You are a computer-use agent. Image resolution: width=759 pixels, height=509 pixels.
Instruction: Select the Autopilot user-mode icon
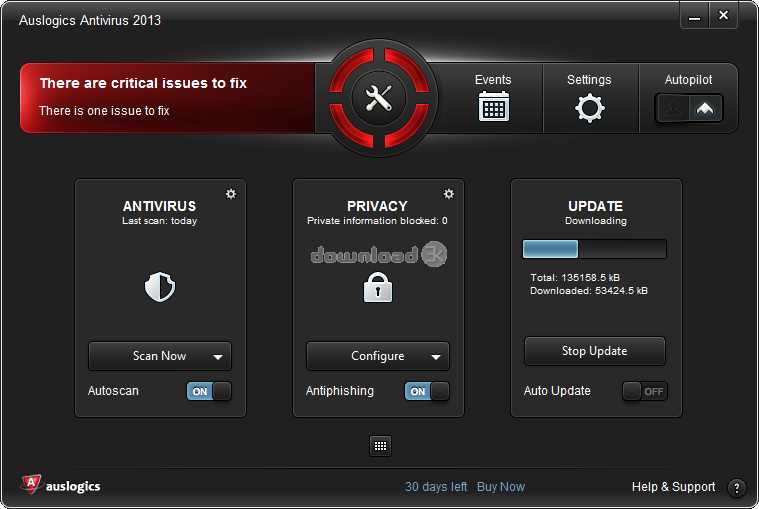click(673, 108)
